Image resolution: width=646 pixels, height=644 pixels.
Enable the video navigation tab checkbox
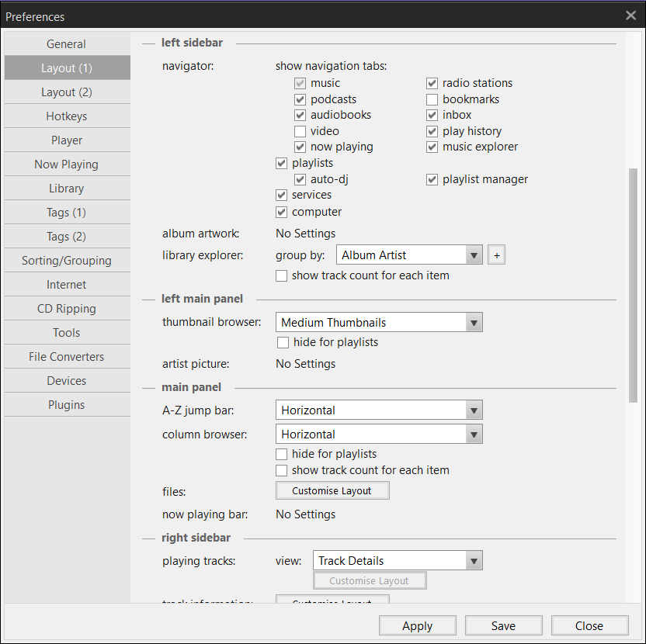(300, 131)
